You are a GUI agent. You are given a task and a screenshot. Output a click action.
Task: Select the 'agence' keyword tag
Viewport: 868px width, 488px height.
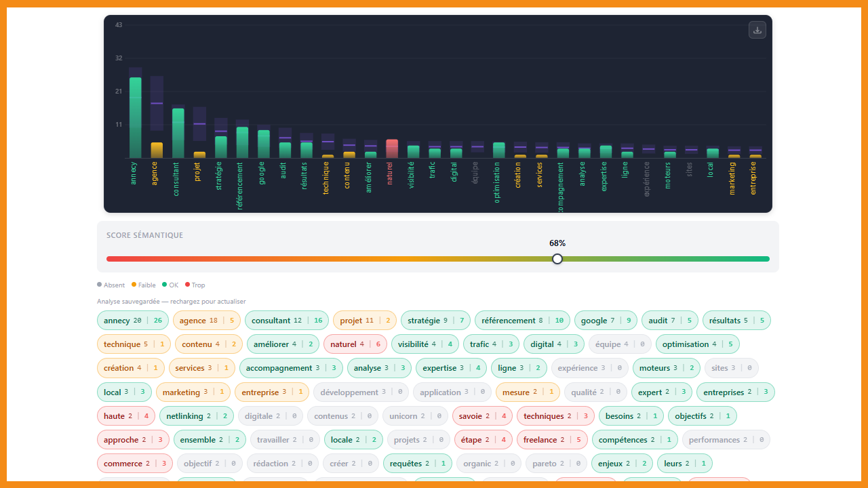click(x=206, y=321)
